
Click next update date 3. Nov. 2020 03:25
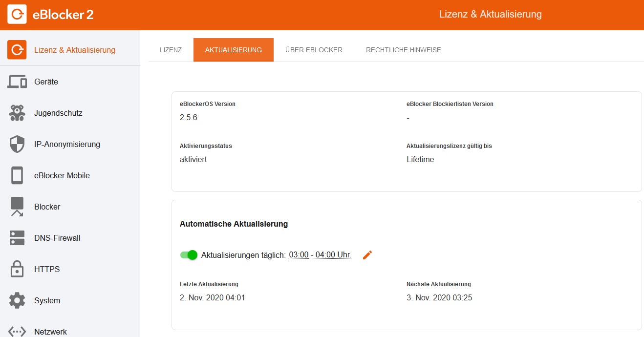[x=439, y=297]
